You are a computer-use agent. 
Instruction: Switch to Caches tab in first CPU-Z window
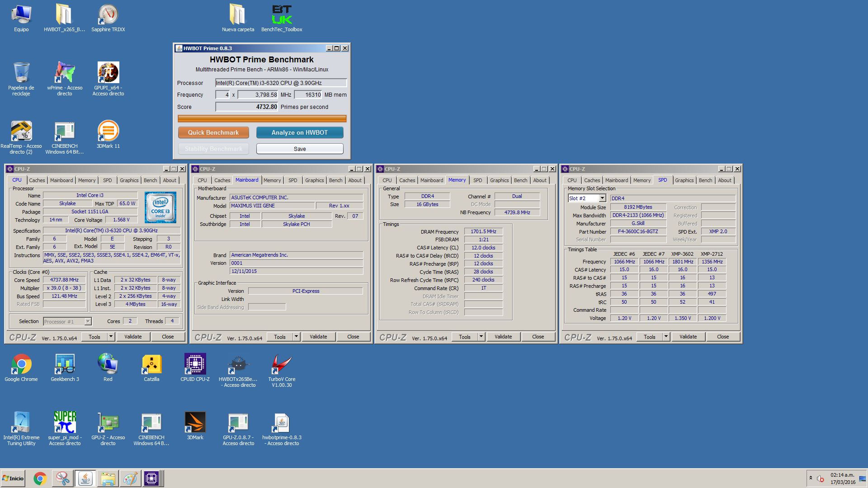pos(37,180)
